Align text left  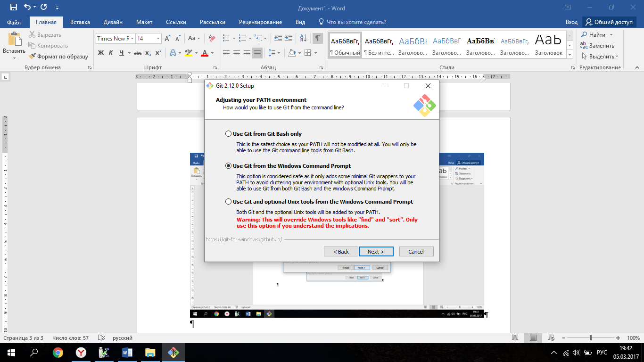point(226,53)
